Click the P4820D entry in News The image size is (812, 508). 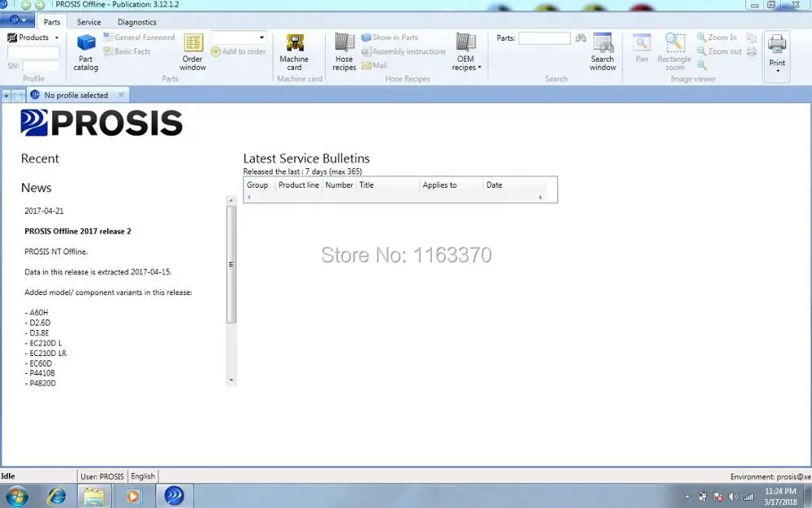(x=42, y=383)
